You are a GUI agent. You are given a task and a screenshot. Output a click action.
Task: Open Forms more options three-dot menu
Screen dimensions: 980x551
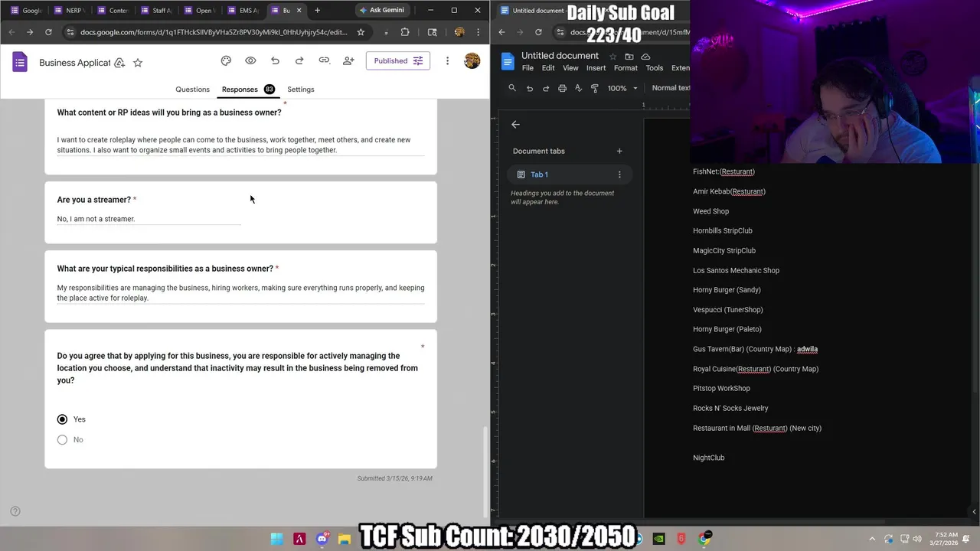coord(447,61)
